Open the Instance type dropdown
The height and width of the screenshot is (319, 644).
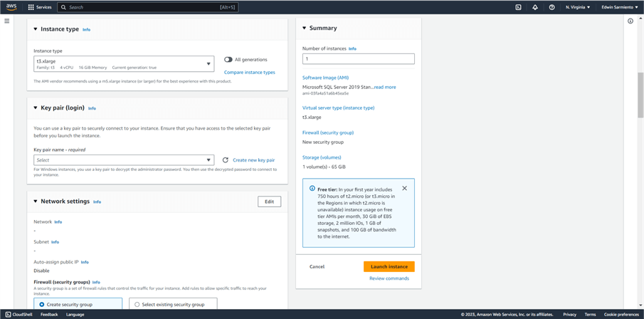[x=124, y=64]
